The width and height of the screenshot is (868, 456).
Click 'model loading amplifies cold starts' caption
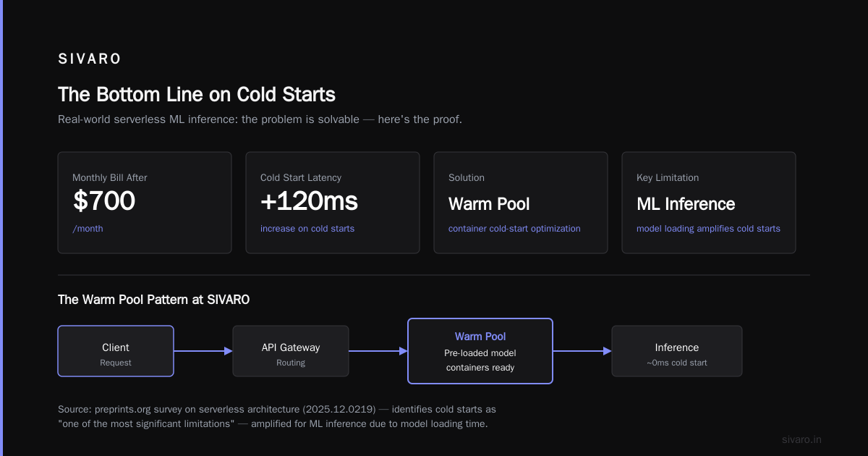click(708, 229)
